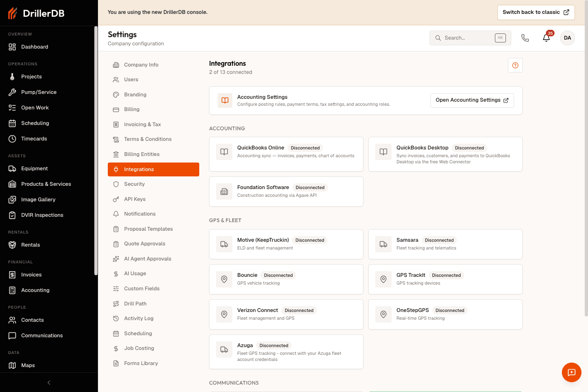The width and height of the screenshot is (588, 392).
Task: Open the OneStepGPS integration card
Action: 445,314
